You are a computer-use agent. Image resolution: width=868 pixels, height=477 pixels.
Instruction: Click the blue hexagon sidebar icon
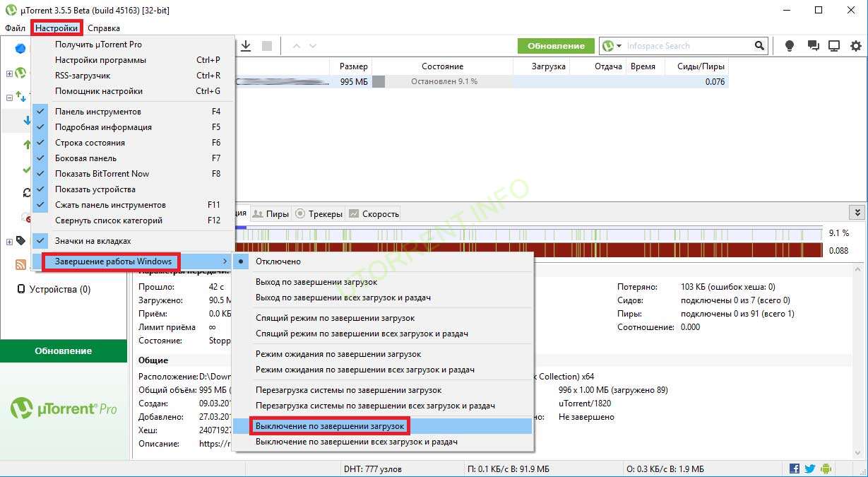[20, 49]
